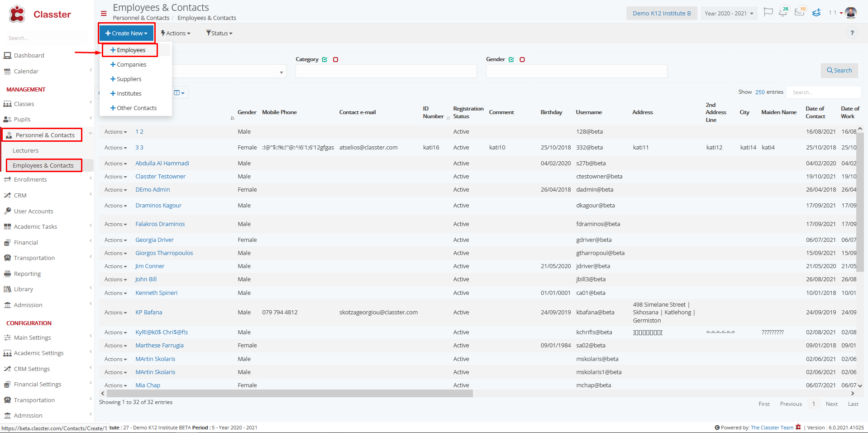
Task: Open Employees & Contacts sidebar item
Action: pos(43,165)
